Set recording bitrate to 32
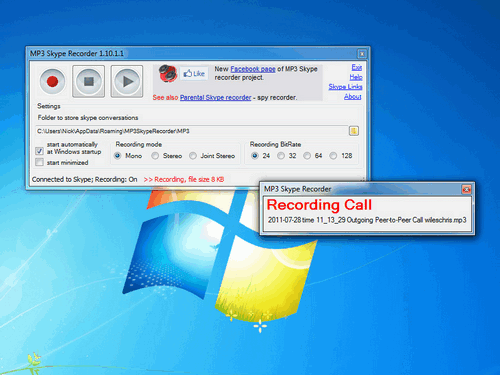This screenshot has height=375, width=500. tap(281, 156)
